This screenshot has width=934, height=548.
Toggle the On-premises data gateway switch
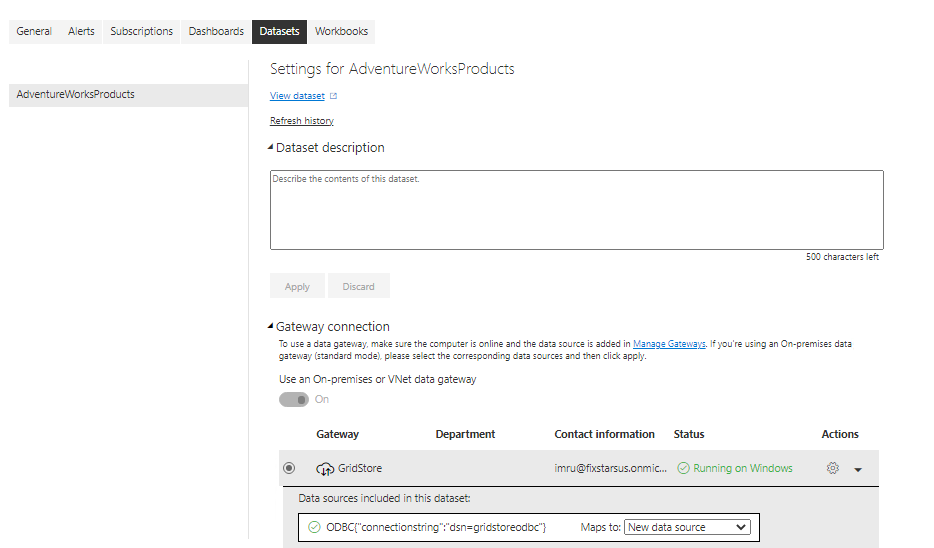294,400
